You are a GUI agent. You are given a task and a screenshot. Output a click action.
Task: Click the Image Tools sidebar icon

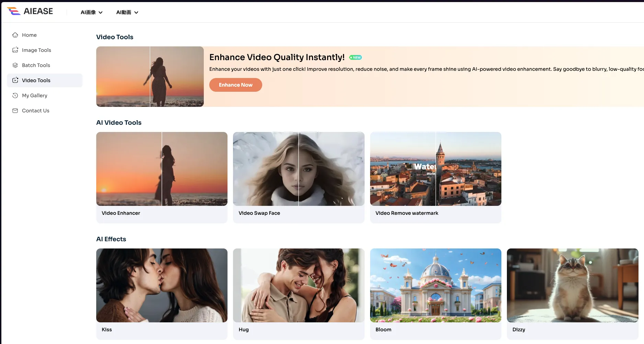[x=15, y=50]
